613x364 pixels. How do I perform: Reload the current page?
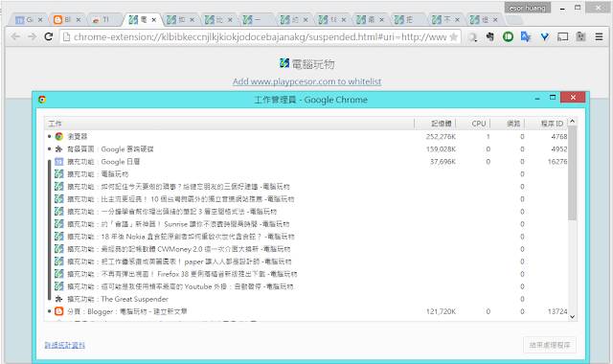(x=49, y=36)
